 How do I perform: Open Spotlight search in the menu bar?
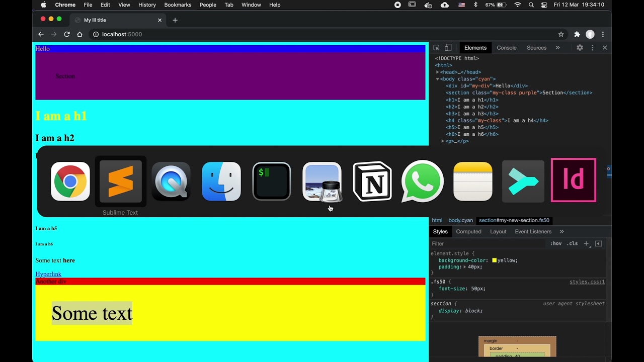point(531,5)
